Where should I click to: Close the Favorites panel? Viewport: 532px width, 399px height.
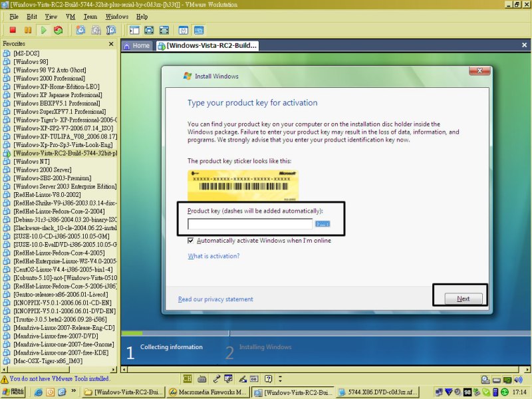[111, 44]
